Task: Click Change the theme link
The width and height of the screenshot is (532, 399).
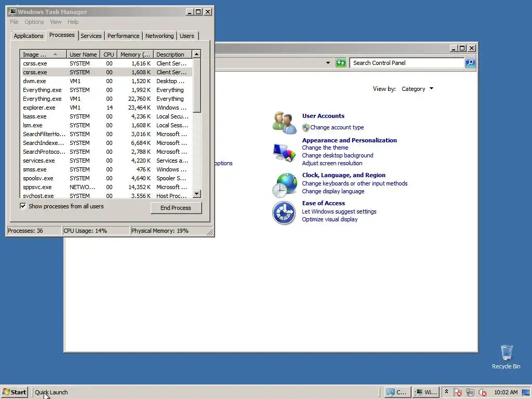Action: click(x=325, y=148)
